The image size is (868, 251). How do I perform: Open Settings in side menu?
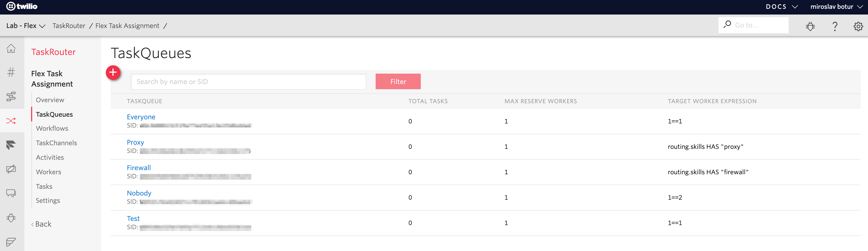[x=48, y=200]
